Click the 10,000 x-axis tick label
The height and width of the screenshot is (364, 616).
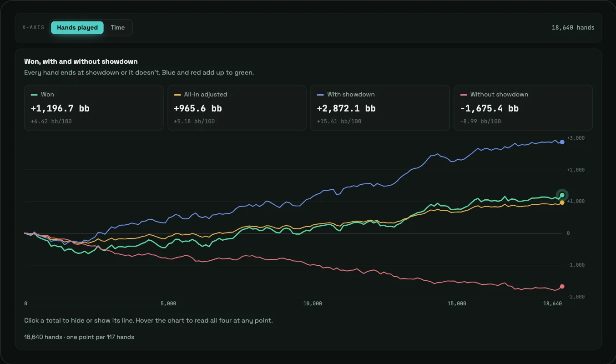(x=313, y=303)
